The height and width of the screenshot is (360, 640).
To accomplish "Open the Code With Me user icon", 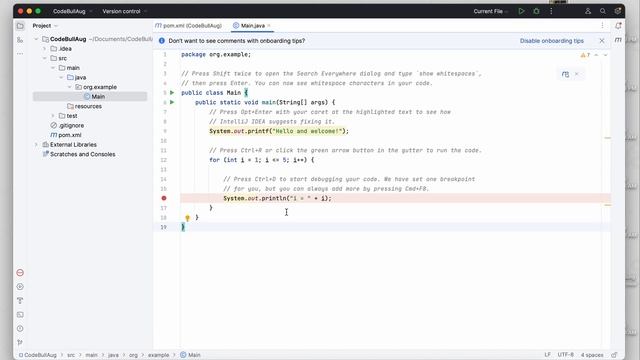I will (x=588, y=11).
